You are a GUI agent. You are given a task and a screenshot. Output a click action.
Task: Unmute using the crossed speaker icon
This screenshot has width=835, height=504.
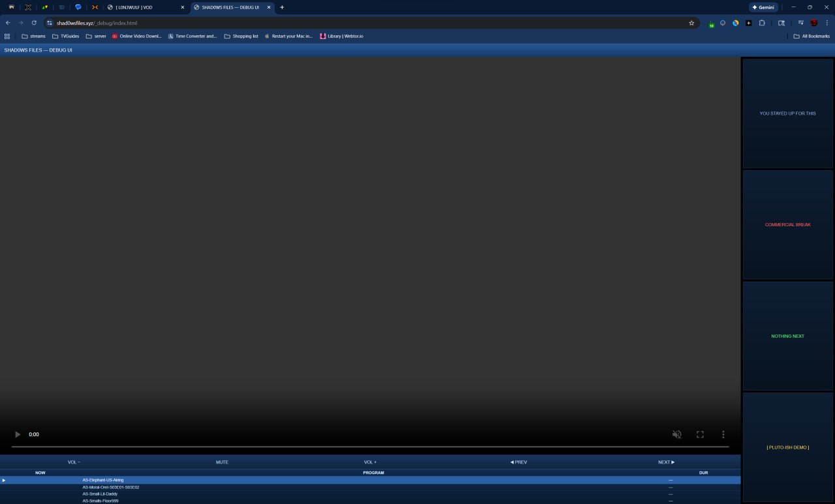click(x=676, y=434)
